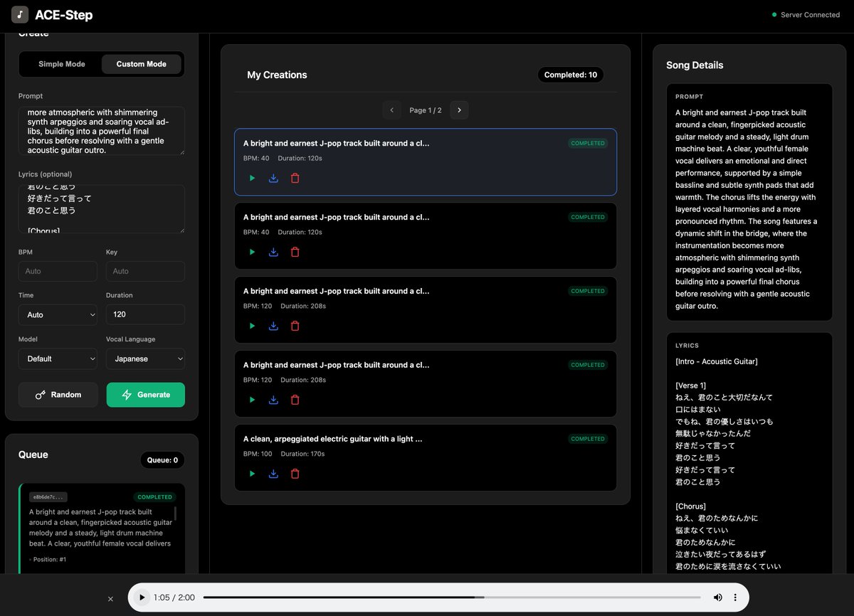Play the first BPM 120 track
Viewport: 854px width, 616px height.
tap(252, 326)
